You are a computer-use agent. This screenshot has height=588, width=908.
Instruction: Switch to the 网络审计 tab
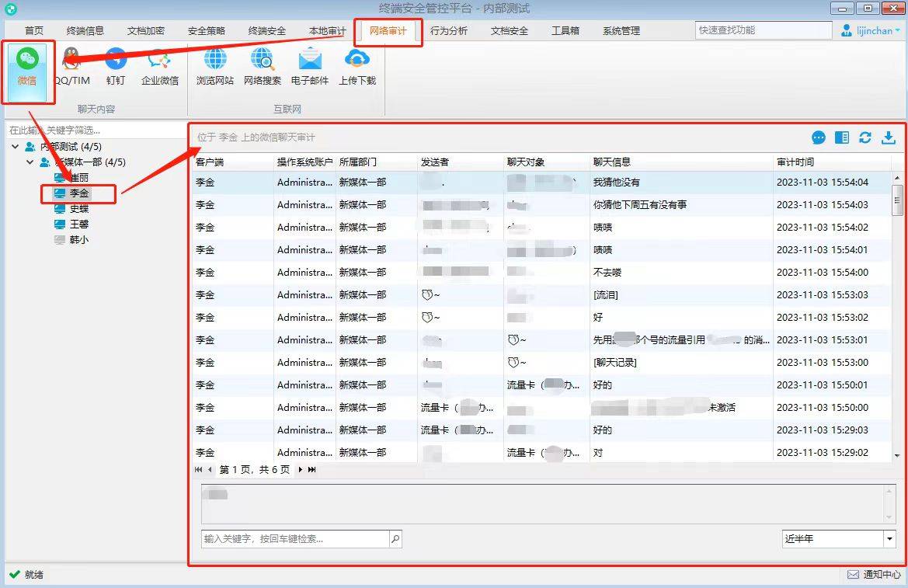[x=388, y=31]
